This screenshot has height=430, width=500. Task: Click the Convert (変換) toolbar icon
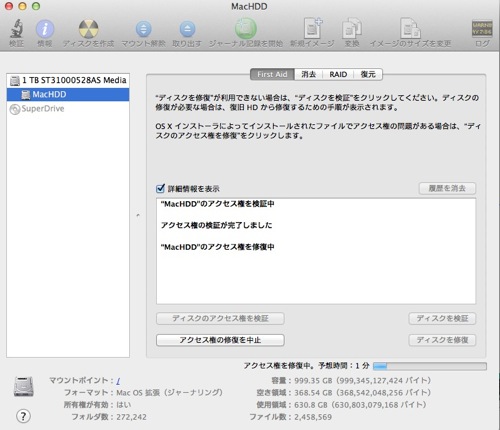click(x=352, y=28)
